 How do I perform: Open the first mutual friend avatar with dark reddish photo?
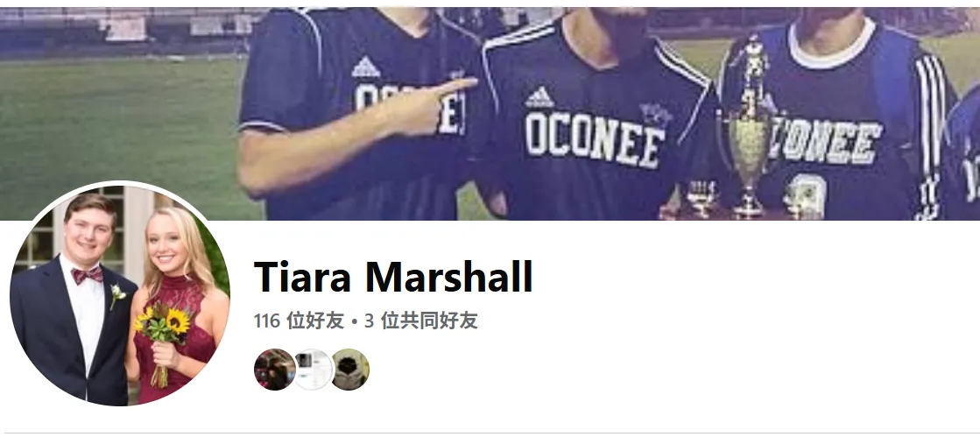pos(274,370)
